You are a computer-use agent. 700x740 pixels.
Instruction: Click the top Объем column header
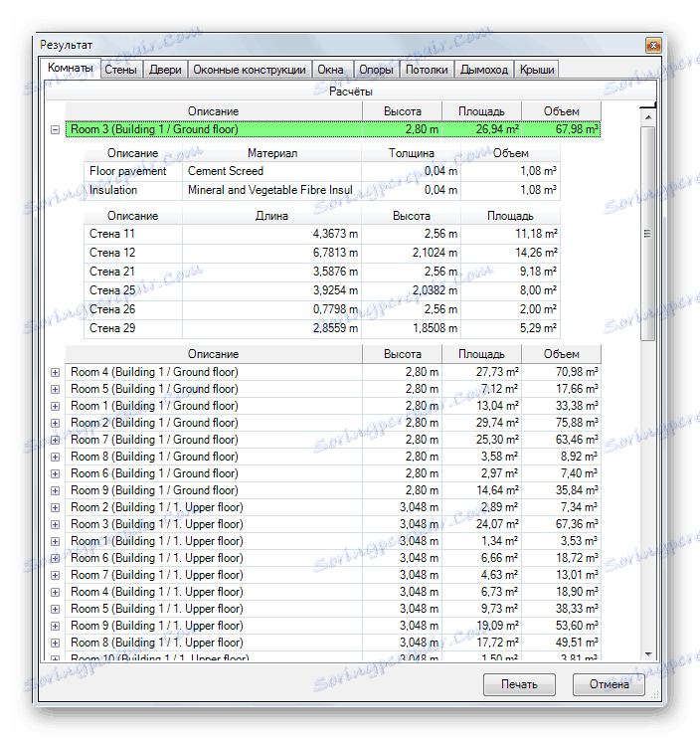click(x=562, y=111)
